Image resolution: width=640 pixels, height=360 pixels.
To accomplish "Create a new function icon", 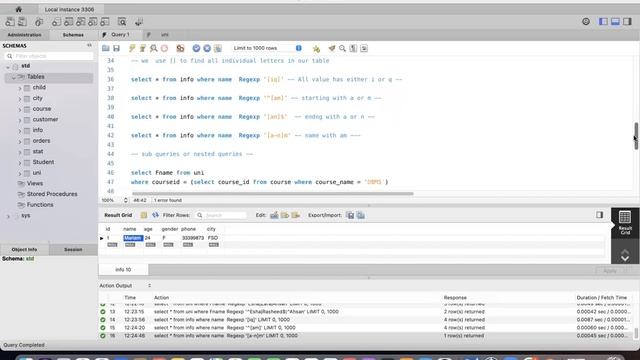I will tap(105, 22).
